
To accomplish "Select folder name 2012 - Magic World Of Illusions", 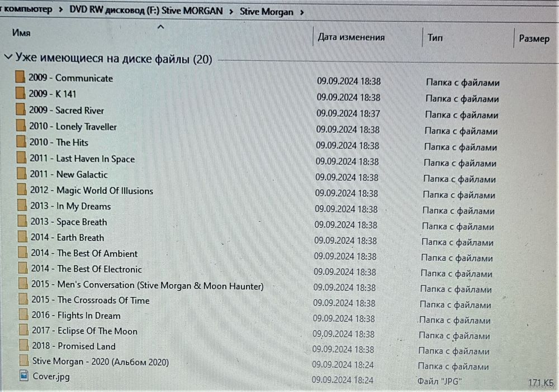I will point(91,190).
